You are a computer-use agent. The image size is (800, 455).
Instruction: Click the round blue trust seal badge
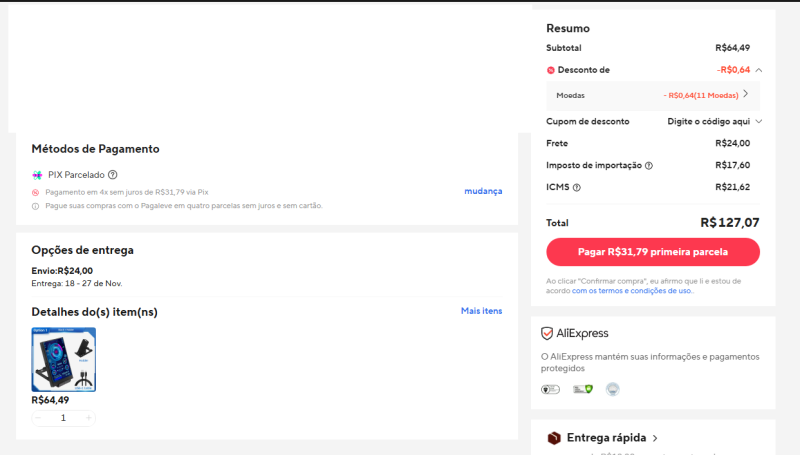pyautogui.click(x=613, y=389)
